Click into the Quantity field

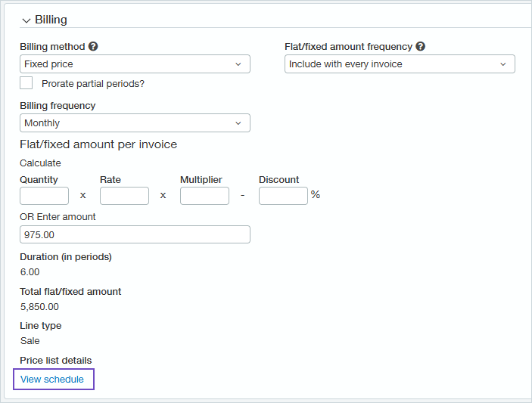[x=44, y=196]
